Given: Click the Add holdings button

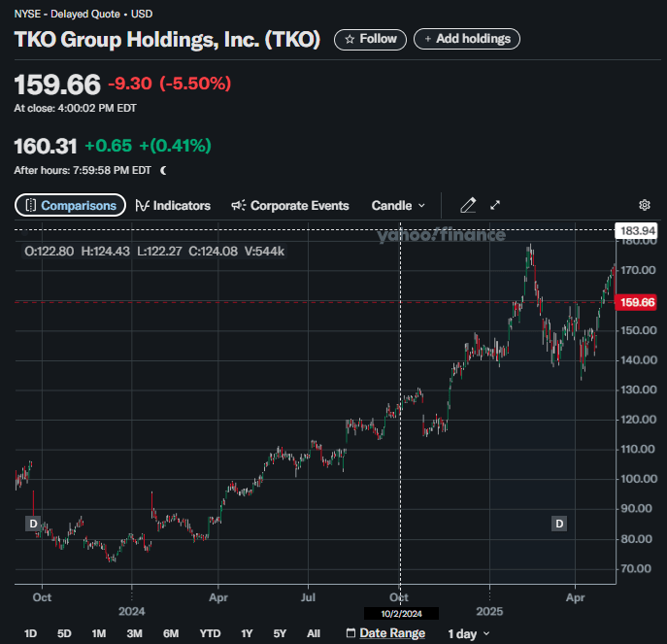Looking at the screenshot, I should [467, 39].
